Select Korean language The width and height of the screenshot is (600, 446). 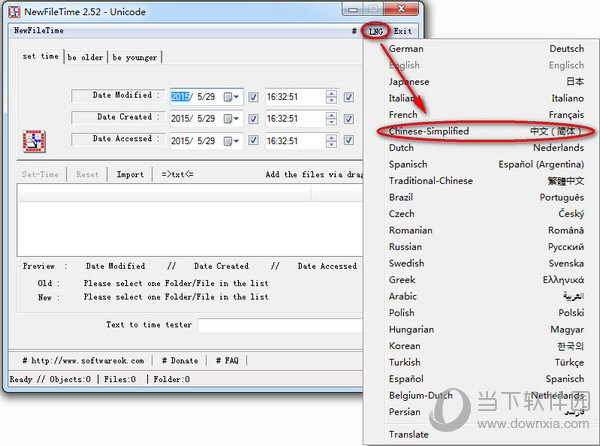486,346
